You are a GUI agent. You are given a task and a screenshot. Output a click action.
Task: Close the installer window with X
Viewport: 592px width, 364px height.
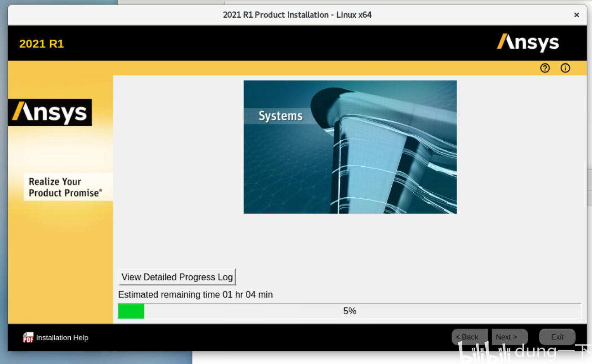576,15
